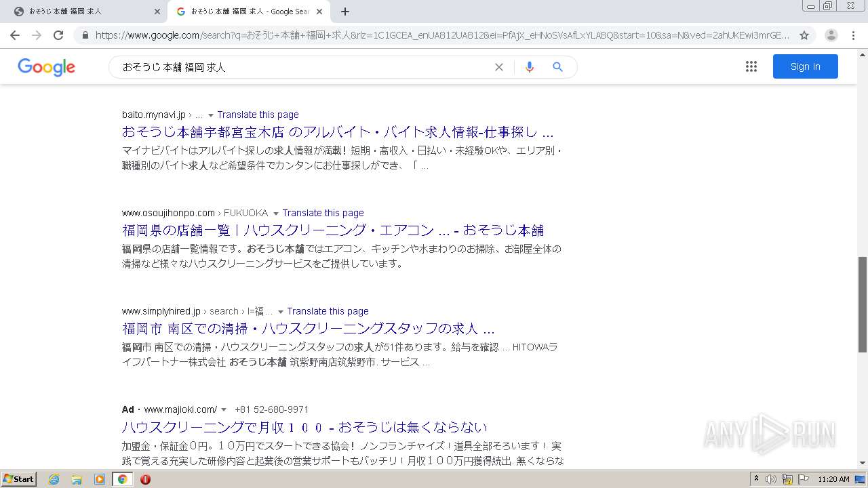
Task: Submit search with the magnifier icon
Action: tap(557, 67)
